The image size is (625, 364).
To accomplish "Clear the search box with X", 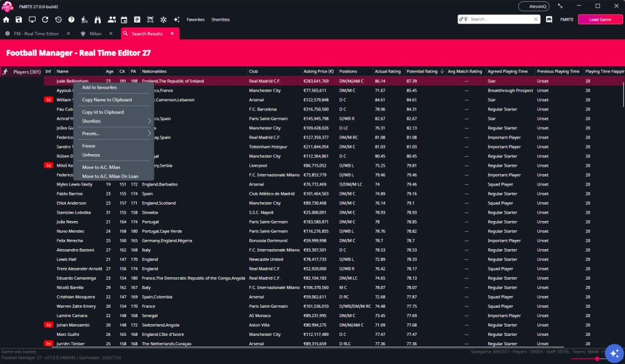I will tap(536, 19).
